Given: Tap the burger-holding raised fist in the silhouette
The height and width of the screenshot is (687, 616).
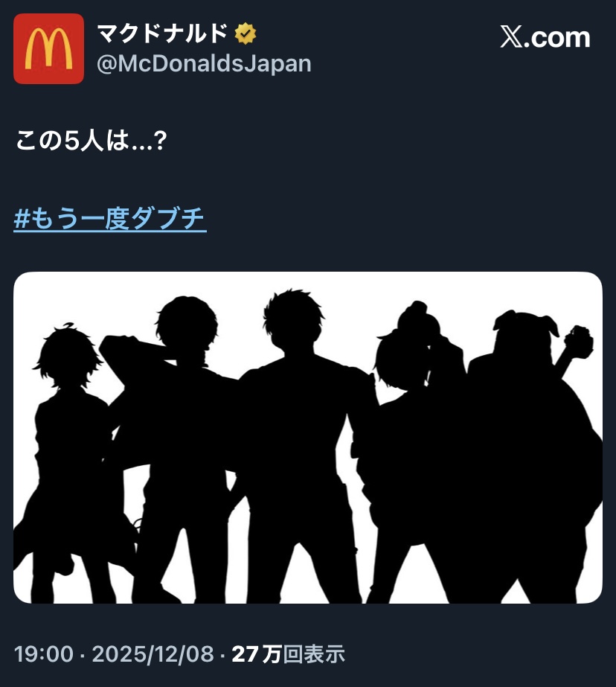Looking at the screenshot, I should coord(578,342).
